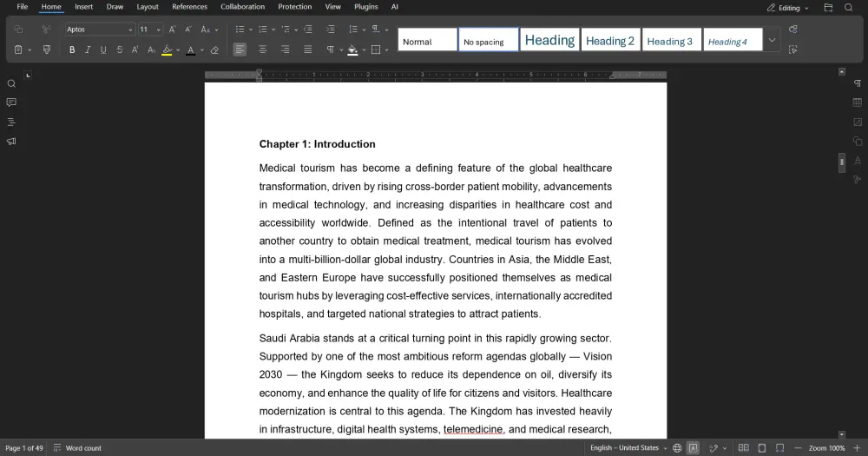Image resolution: width=868 pixels, height=456 pixels.
Task: Open the Editing mode dropdown
Action: point(788,8)
